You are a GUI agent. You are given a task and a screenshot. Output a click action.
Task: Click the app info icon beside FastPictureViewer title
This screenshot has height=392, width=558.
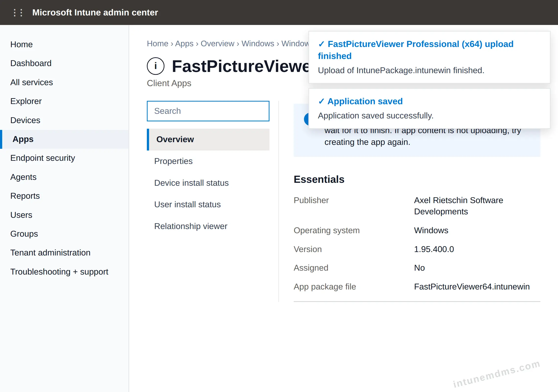click(x=156, y=66)
